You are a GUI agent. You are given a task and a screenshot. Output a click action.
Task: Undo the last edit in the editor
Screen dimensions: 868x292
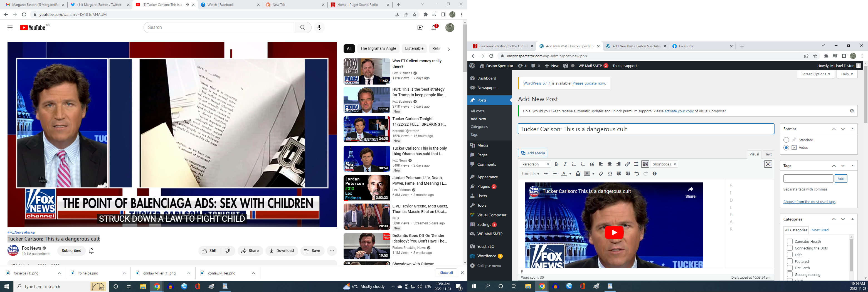tap(637, 174)
